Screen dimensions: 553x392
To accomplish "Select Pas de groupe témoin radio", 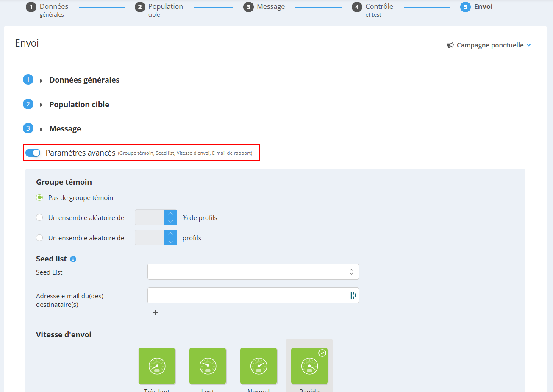I will 39,197.
